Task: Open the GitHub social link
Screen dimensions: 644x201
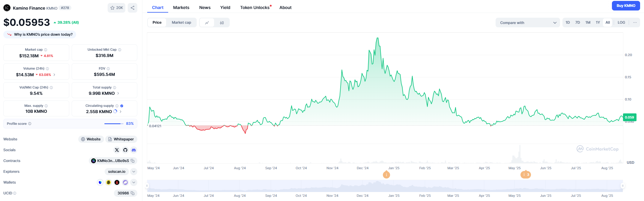Action: [x=125, y=150]
